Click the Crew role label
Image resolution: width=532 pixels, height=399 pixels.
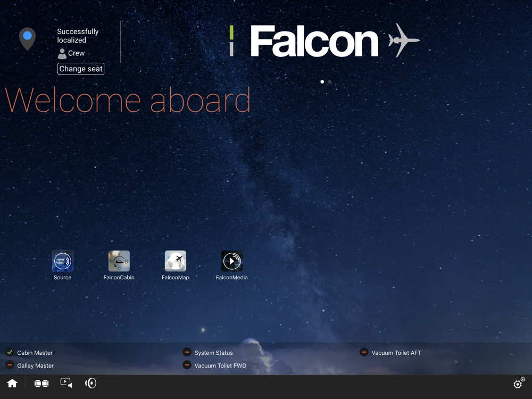point(76,53)
